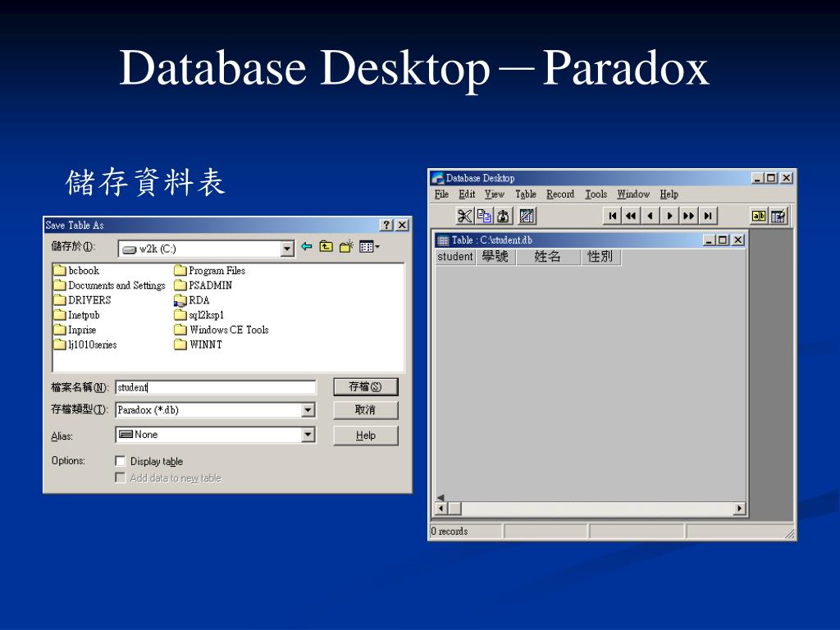This screenshot has width=840, height=630.
Task: Click the 存檔(S) save button
Action: click(365, 387)
